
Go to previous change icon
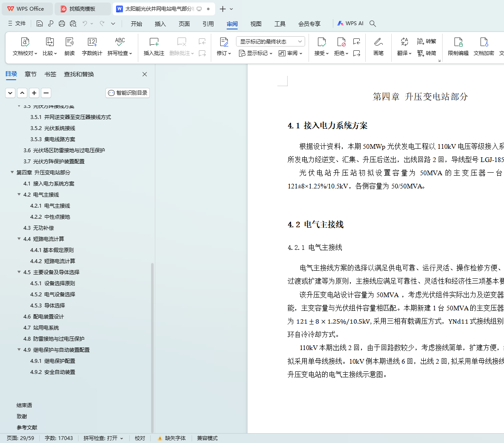pyautogui.click(x=356, y=41)
